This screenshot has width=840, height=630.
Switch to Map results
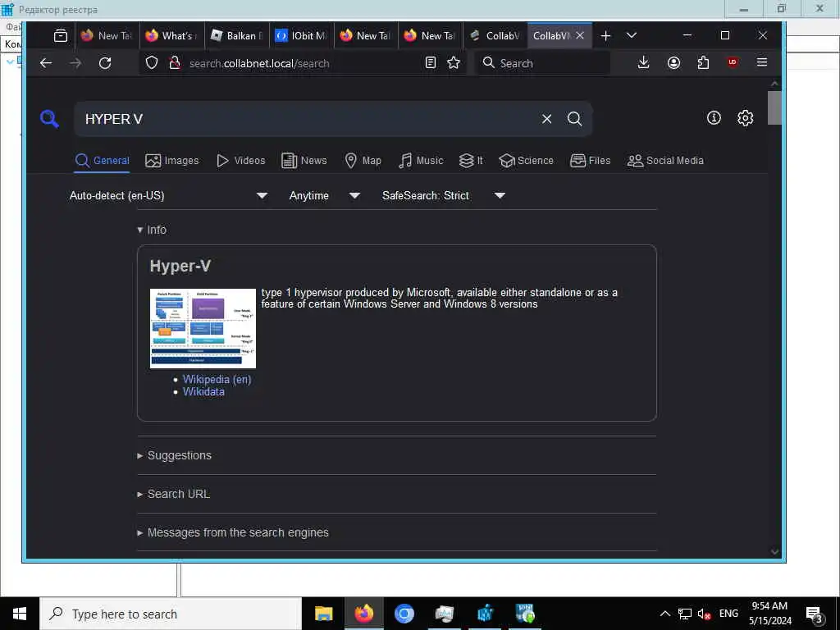363,161
